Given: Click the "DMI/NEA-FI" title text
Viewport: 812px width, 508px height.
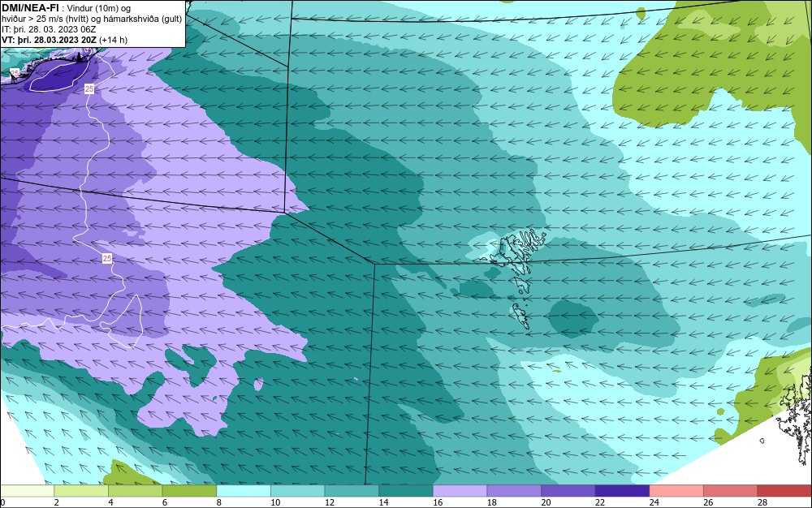Looking at the screenshot, I should [30, 8].
